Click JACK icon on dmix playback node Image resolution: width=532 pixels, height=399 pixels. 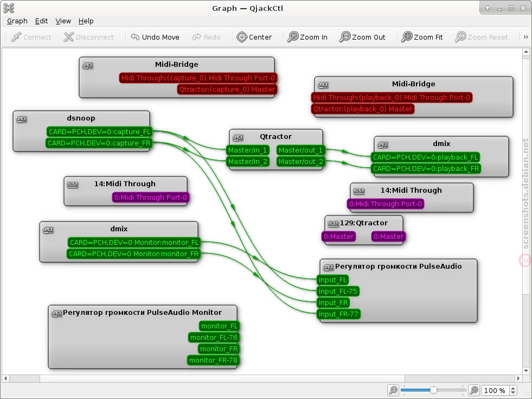(383, 144)
